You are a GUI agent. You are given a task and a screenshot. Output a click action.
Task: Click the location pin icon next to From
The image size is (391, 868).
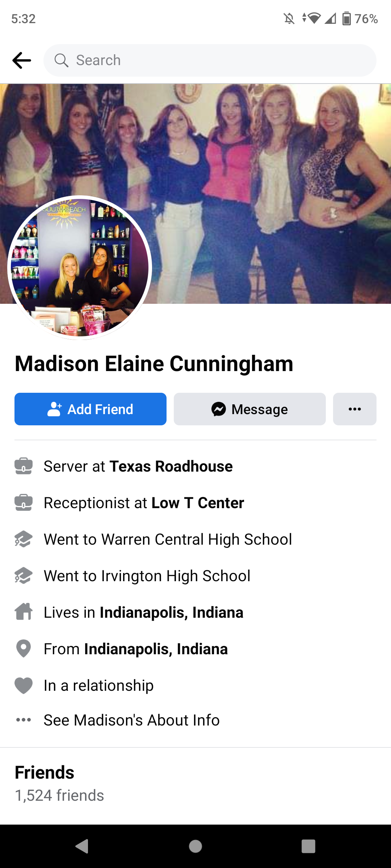click(24, 649)
